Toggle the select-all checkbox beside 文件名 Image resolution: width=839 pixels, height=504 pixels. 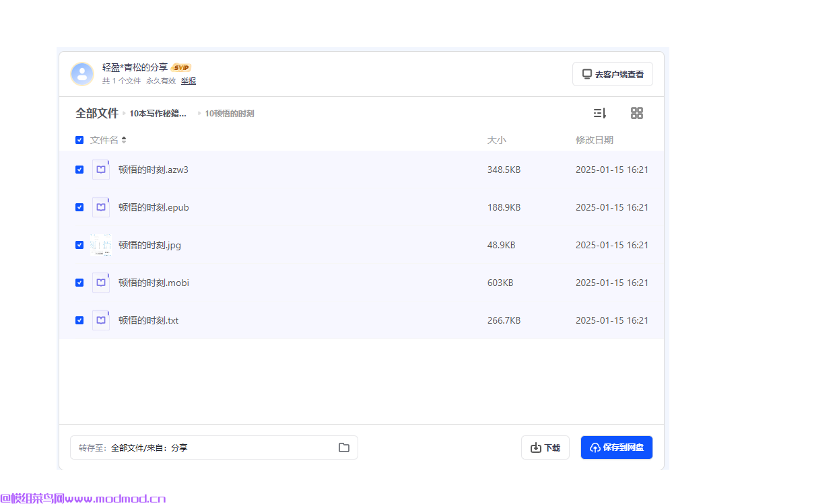[79, 140]
